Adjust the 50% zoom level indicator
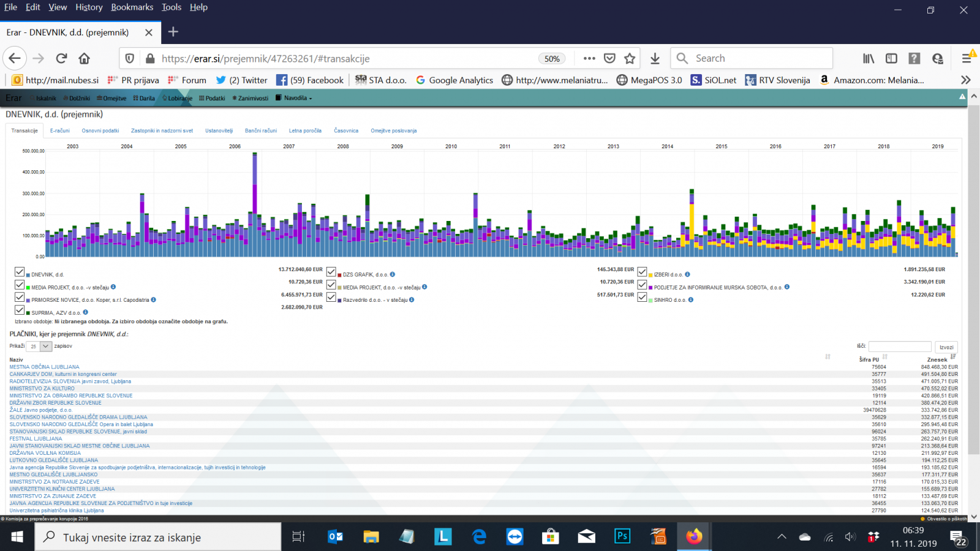Image resolution: width=980 pixels, height=551 pixels. click(552, 59)
